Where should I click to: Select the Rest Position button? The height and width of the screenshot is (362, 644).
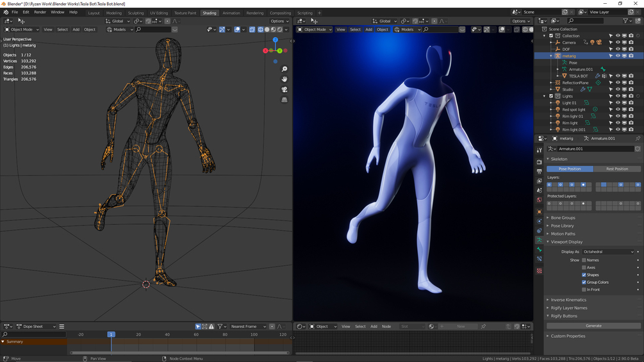[616, 169]
